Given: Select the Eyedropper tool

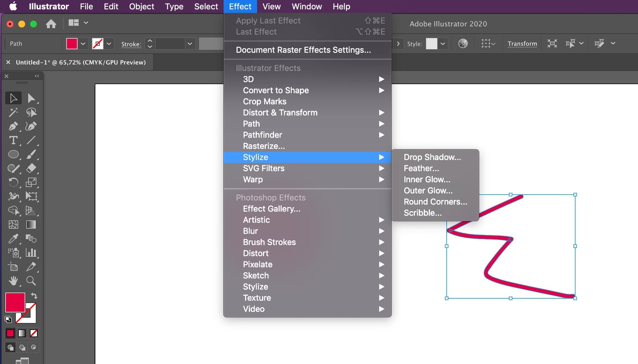Looking at the screenshot, I should [13, 239].
